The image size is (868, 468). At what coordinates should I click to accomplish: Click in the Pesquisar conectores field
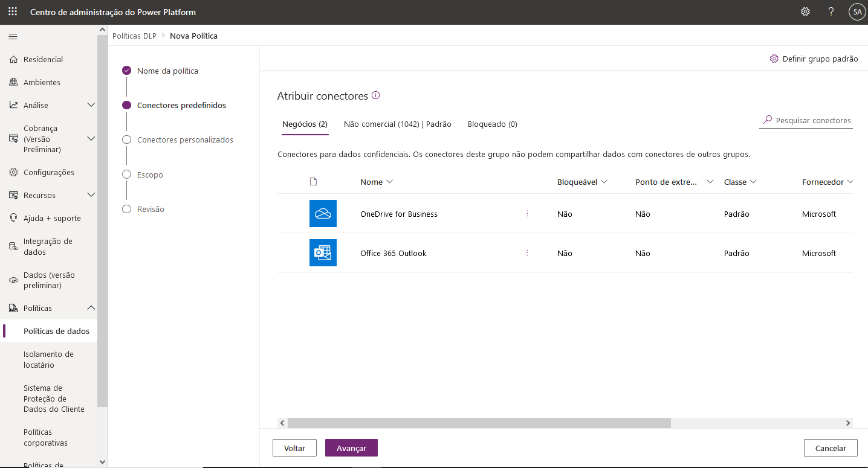tap(806, 120)
